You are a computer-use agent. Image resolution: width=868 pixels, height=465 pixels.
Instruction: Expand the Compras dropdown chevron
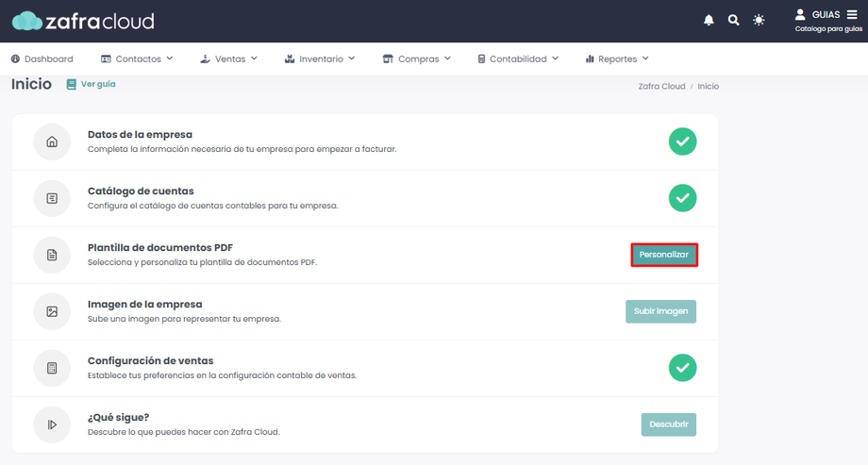[447, 58]
